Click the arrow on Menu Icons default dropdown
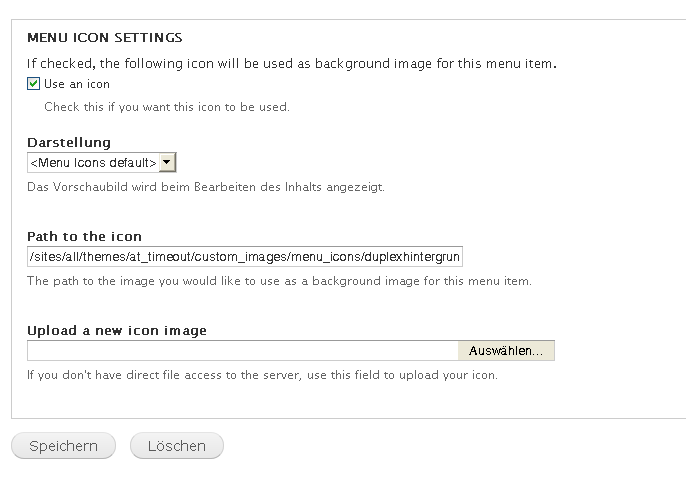The width and height of the screenshot is (686, 485). [167, 162]
